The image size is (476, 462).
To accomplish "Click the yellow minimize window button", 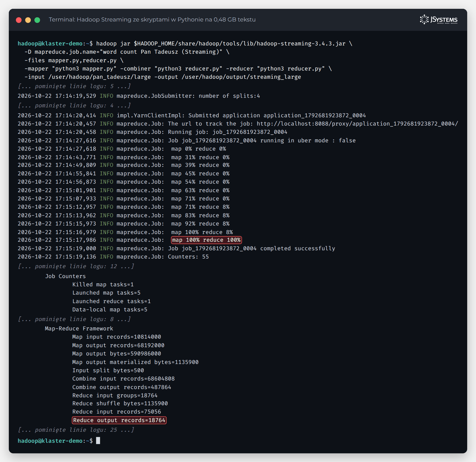I will 28,20.
